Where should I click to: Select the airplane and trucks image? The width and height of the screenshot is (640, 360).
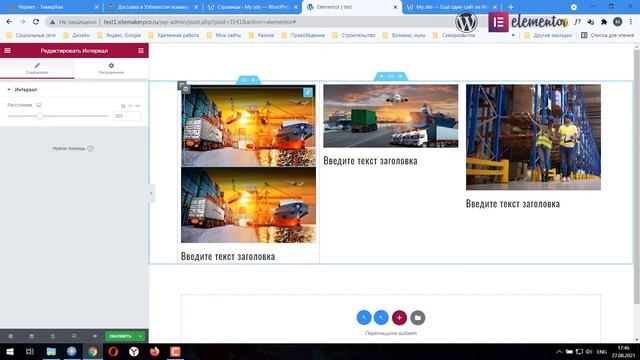coord(391,116)
